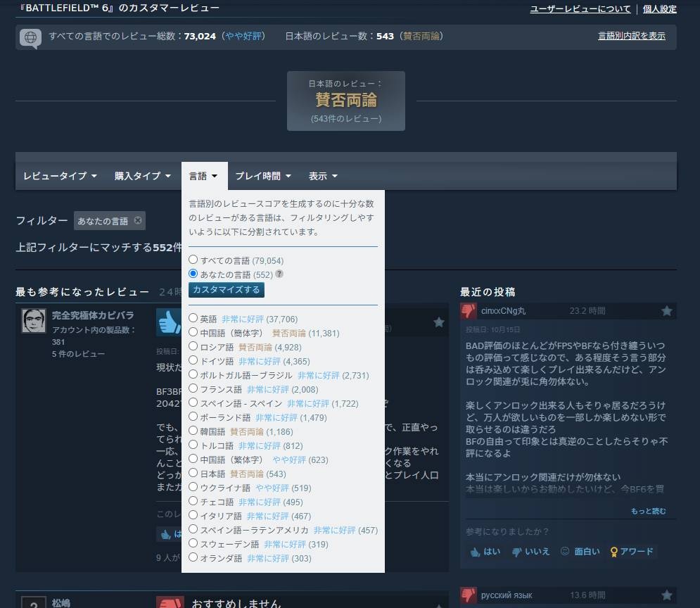Vote いいえ on the recent review
700x608 pixels.
pyautogui.click(x=530, y=552)
